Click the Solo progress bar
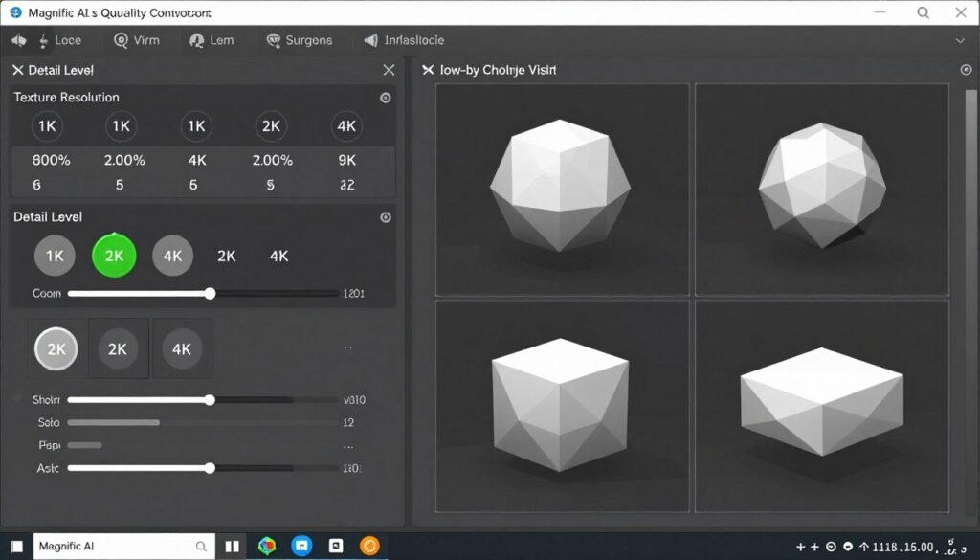 coord(203,422)
